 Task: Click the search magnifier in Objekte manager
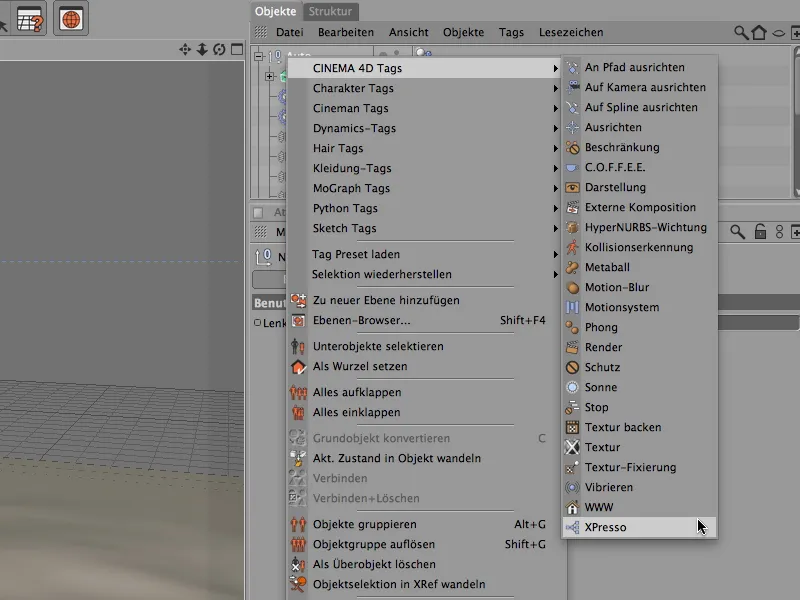click(x=741, y=33)
